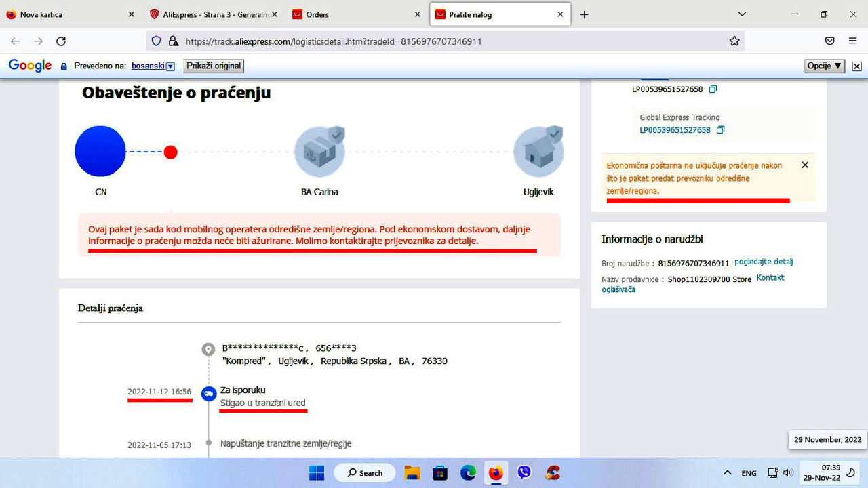Open the volume speaker tray icon
This screenshot has height=488, width=868.
[787, 473]
